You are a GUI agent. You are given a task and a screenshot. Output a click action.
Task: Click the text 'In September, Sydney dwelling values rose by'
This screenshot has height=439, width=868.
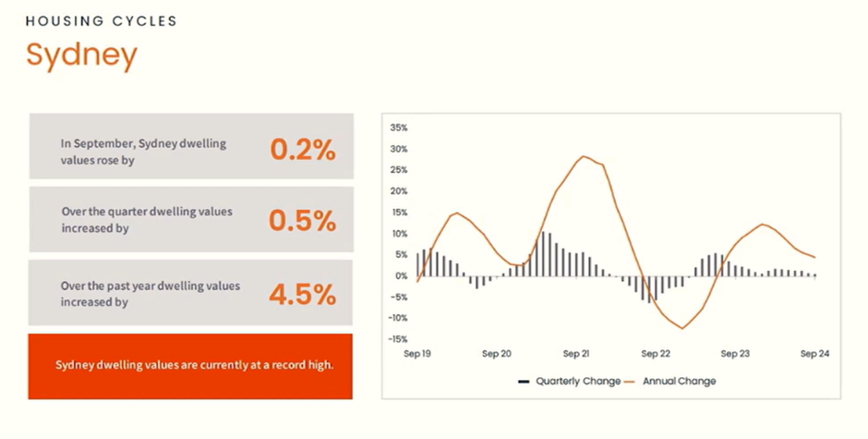[x=143, y=152]
